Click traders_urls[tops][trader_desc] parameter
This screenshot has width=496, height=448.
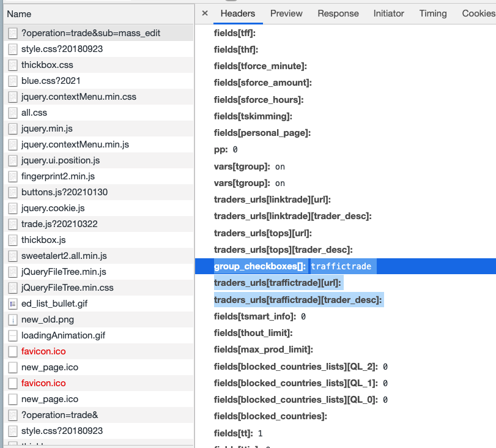283,250
